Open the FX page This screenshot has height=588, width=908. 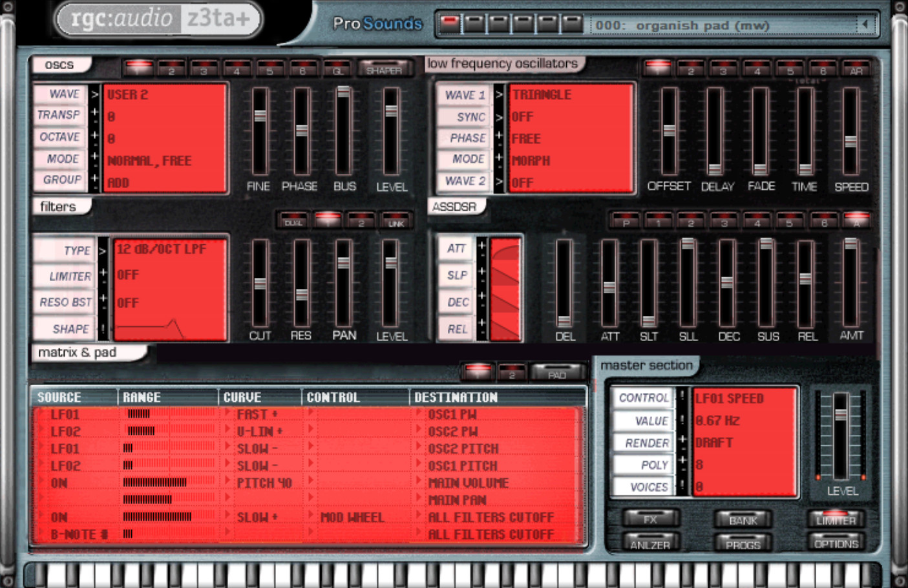click(650, 519)
